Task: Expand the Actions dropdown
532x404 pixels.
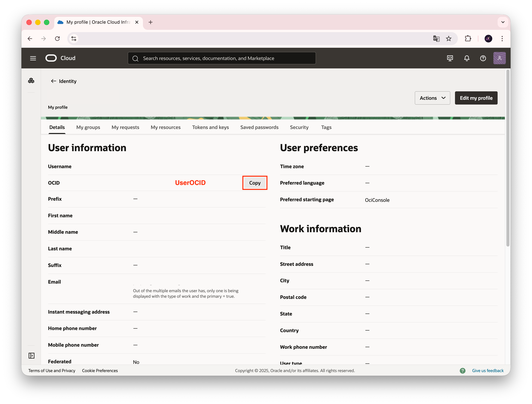Action: pos(432,98)
